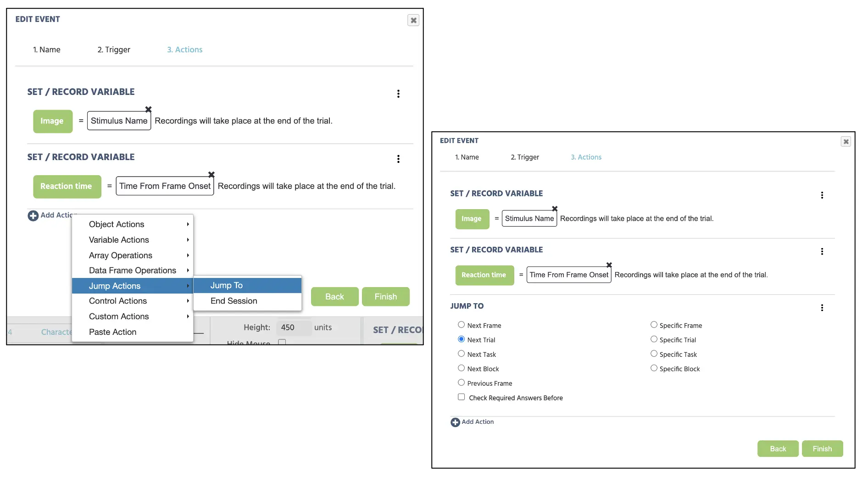Go to 3. Actions step, right dialog
Image resolution: width=868 pixels, height=477 pixels.
[586, 157]
